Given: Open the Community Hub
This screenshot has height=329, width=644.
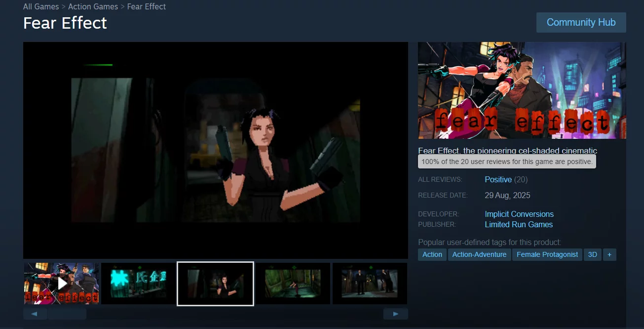Looking at the screenshot, I should click(581, 23).
